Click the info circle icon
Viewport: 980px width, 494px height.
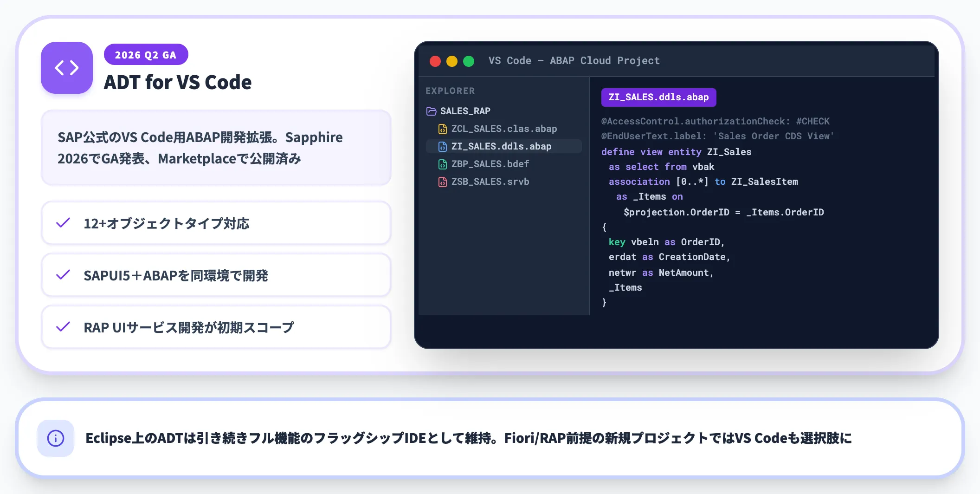[56, 438]
